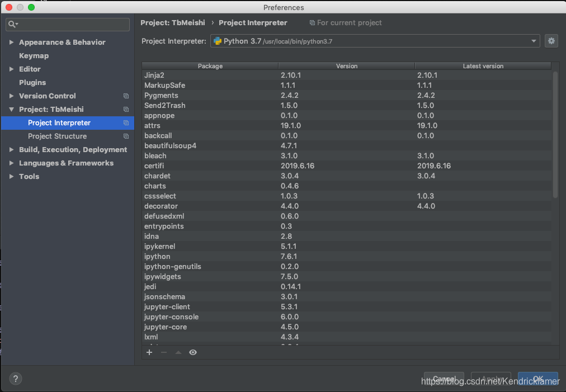Sort by Version column header
Viewport: 566px width, 392px height.
tap(347, 66)
